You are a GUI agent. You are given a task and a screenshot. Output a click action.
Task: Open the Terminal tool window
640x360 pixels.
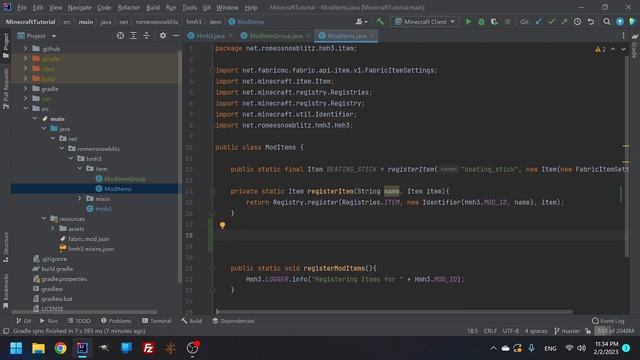(157, 321)
